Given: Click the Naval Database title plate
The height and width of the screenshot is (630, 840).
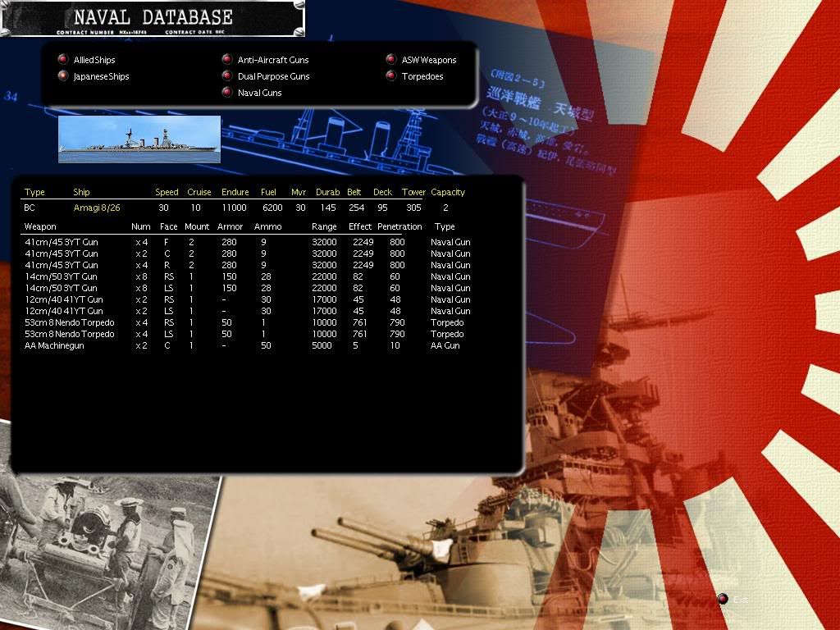Looking at the screenshot, I should click(x=153, y=19).
